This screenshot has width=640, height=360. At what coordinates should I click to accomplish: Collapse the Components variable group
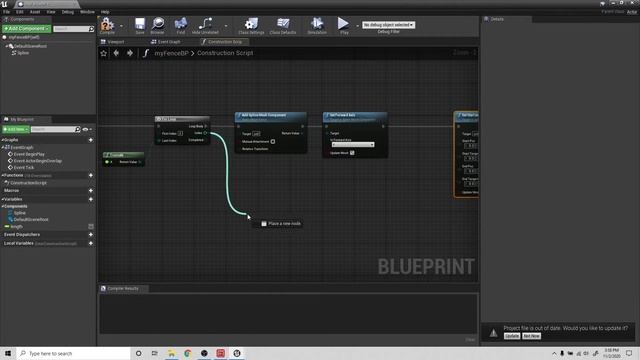tap(3, 207)
